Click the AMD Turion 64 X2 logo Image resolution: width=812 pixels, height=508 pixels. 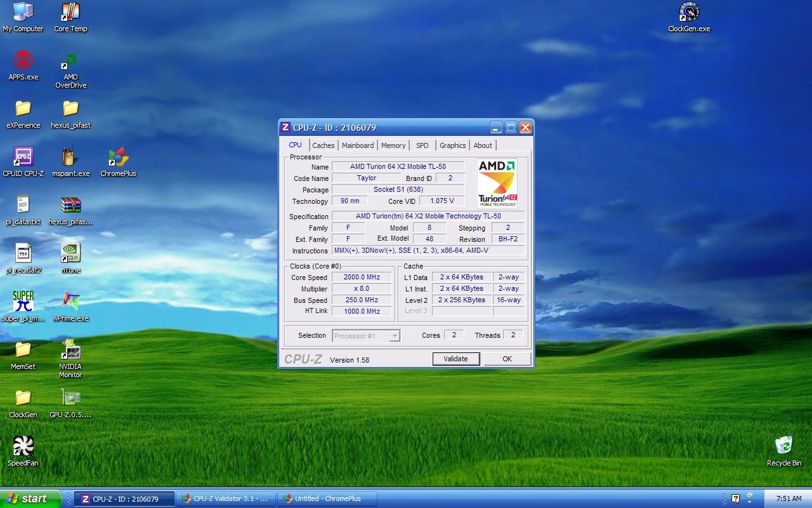pyautogui.click(x=497, y=184)
